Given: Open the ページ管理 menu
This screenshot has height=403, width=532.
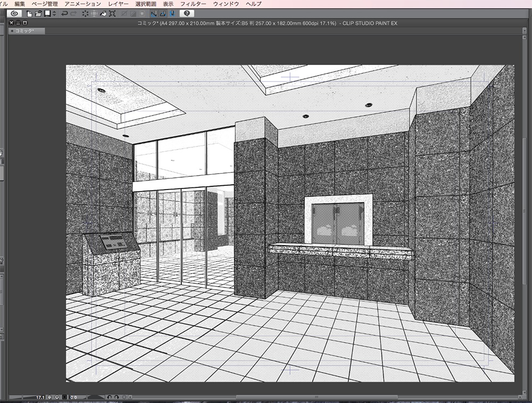Looking at the screenshot, I should [45, 4].
